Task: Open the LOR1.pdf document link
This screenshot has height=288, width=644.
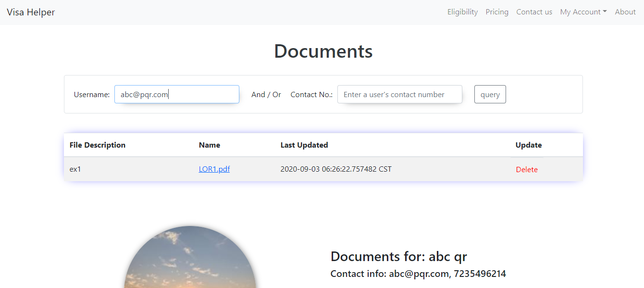Action: coord(214,169)
